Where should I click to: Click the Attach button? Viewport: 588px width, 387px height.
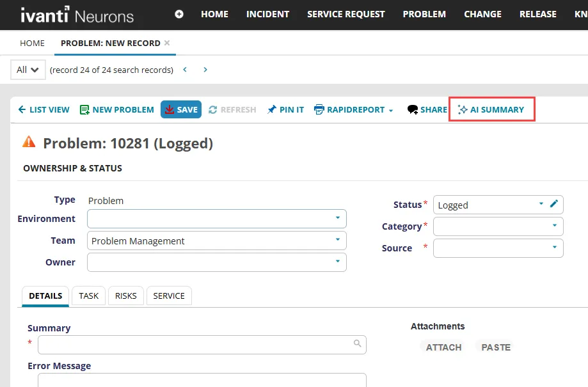coord(443,347)
